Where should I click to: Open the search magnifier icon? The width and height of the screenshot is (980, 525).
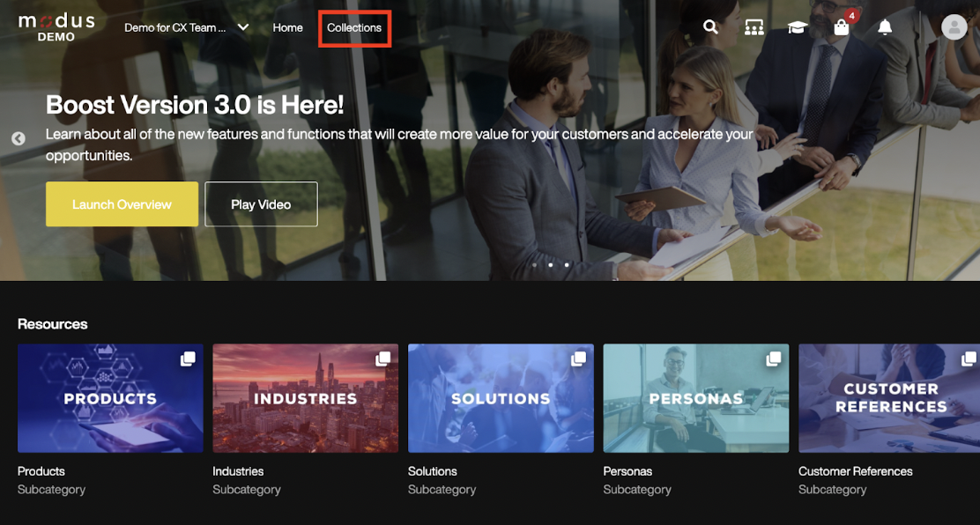point(710,27)
